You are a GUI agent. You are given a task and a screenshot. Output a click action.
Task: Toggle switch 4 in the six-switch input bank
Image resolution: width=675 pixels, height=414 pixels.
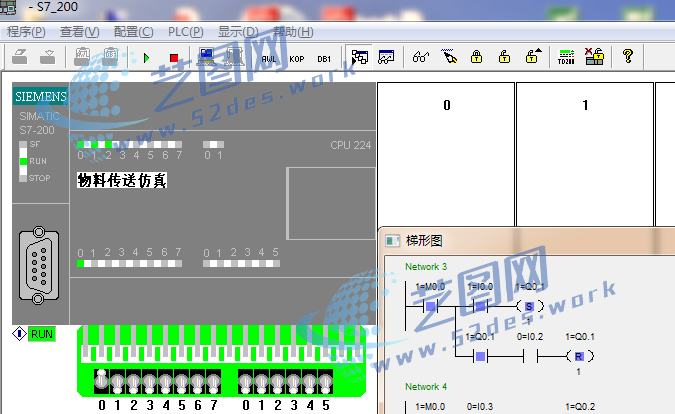[x=310, y=381]
